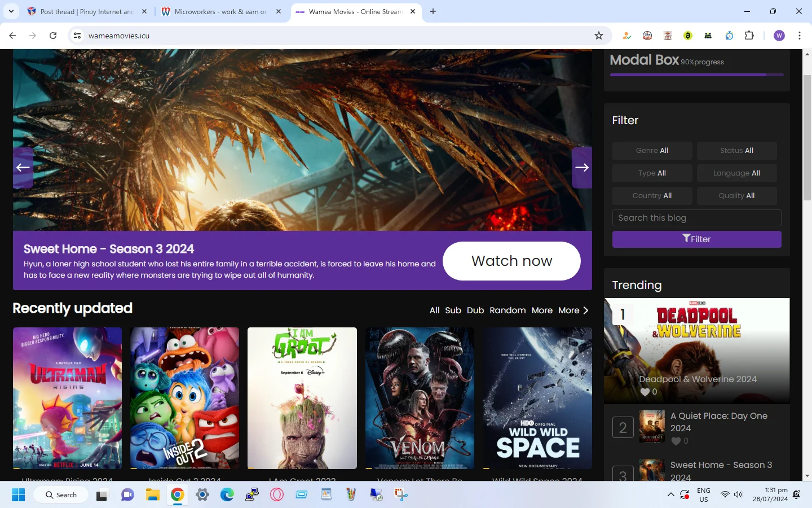Open the I Am Groot poster
The height and width of the screenshot is (508, 812).
(302, 398)
